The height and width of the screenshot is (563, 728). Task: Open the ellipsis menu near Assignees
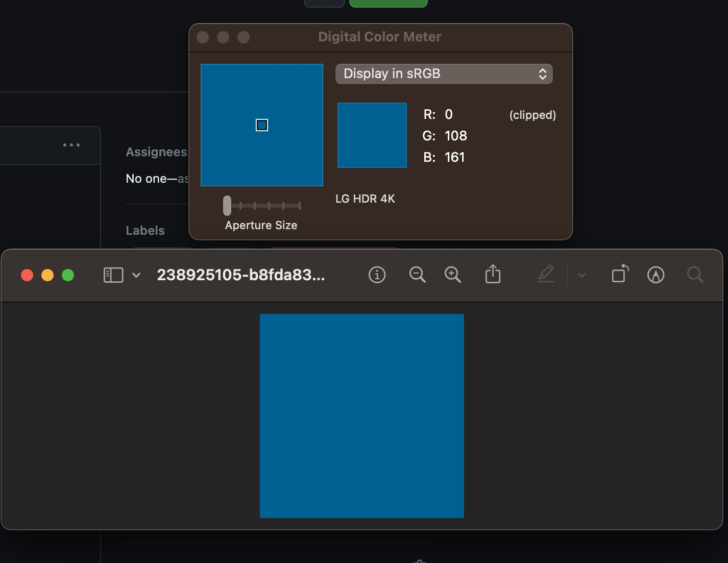click(71, 145)
